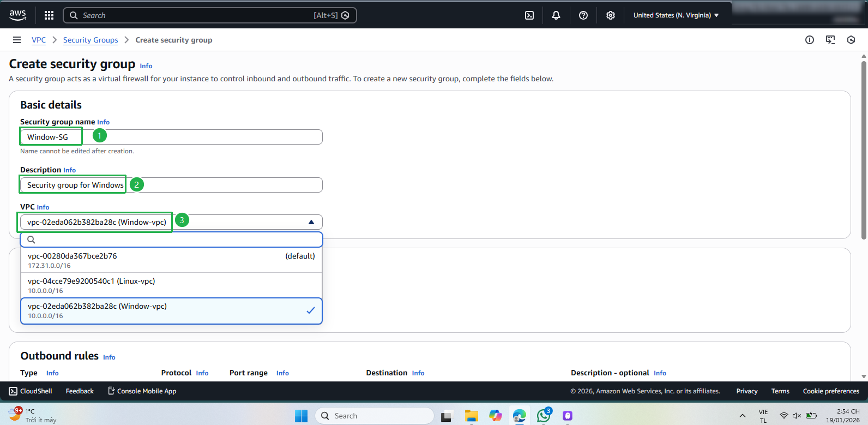Open the Terms link in the footer
Image resolution: width=868 pixels, height=425 pixels.
point(780,391)
